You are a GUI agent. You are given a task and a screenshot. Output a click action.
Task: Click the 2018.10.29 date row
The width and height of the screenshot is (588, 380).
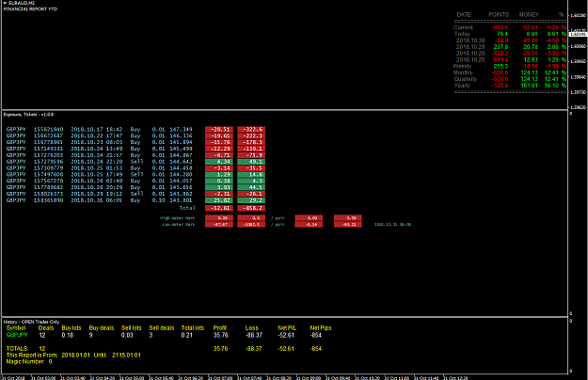click(470, 46)
